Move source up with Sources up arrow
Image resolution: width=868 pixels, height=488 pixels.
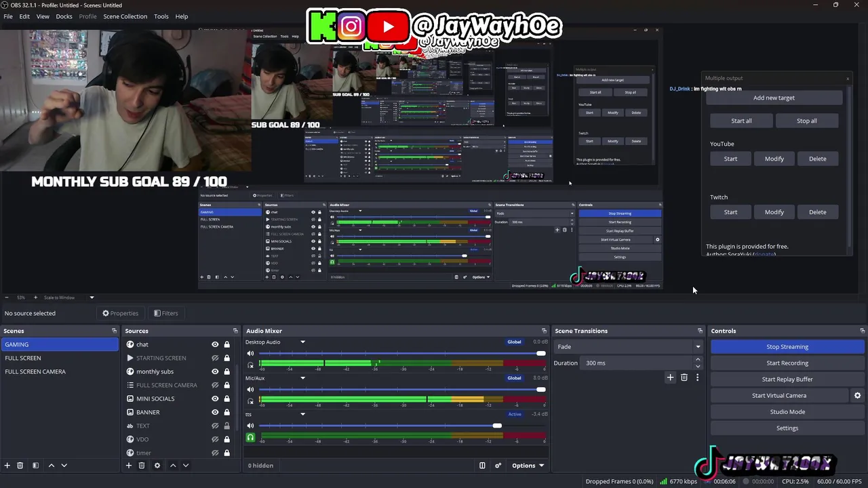pos(173,466)
